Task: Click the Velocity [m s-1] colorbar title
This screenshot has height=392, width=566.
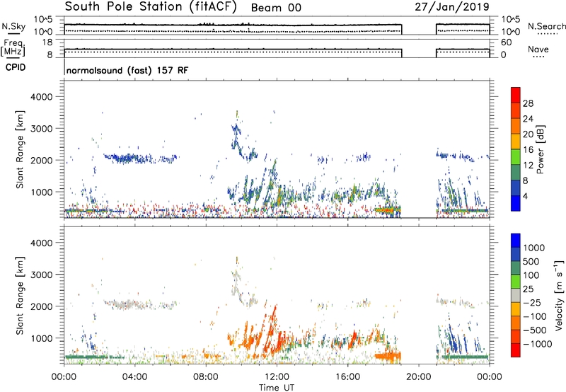Action: pos(560,295)
